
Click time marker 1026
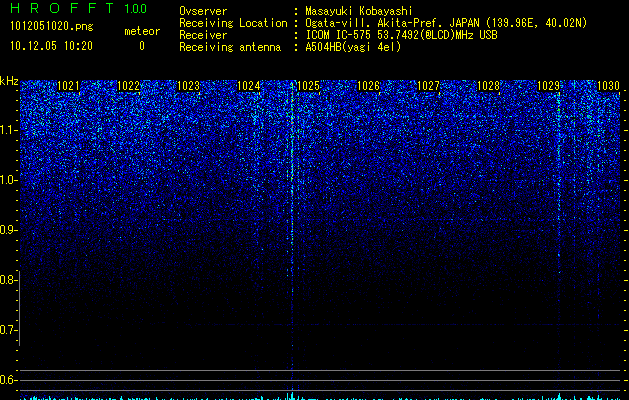(368, 86)
